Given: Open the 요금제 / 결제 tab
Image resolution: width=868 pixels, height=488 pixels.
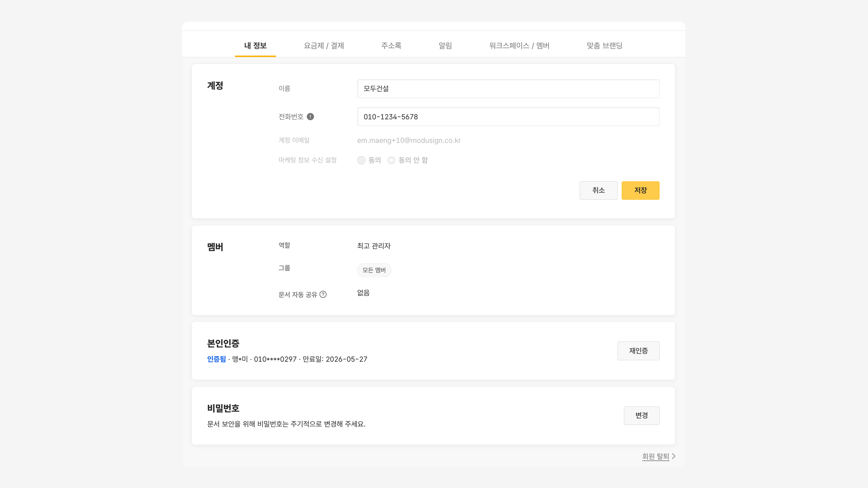Looking at the screenshot, I should pyautogui.click(x=324, y=45).
